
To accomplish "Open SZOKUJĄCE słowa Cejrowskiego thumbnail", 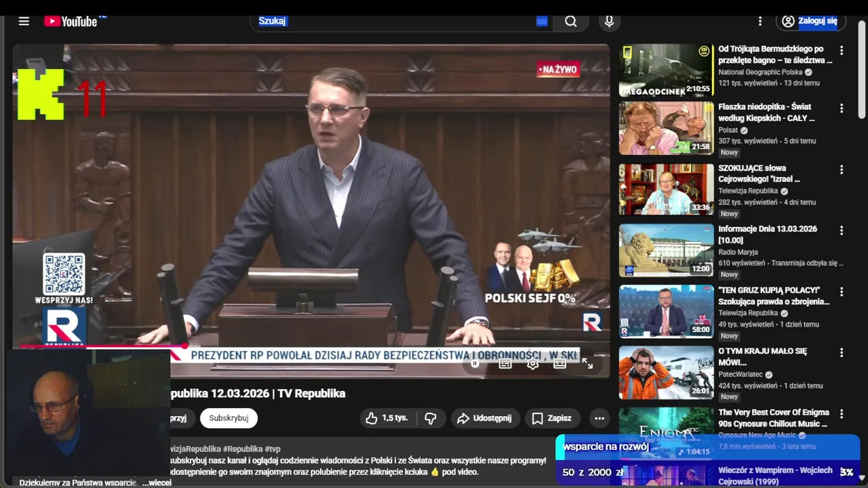I will 666,190.
